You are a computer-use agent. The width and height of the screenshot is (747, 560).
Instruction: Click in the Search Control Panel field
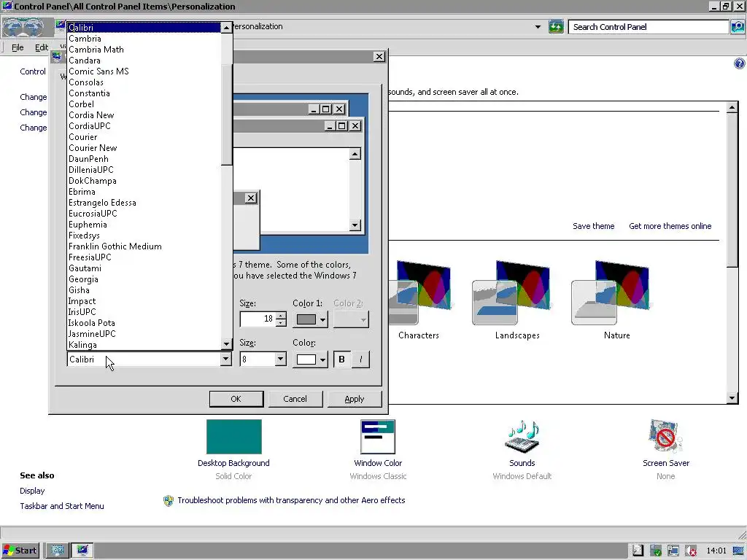(x=649, y=27)
